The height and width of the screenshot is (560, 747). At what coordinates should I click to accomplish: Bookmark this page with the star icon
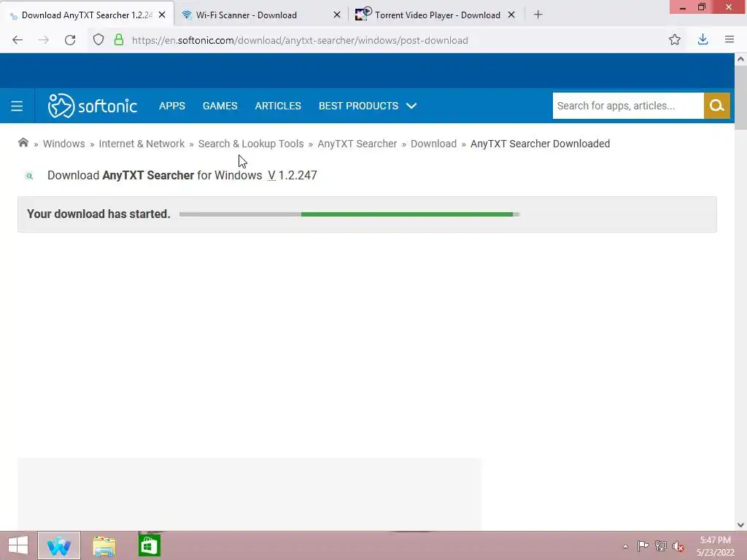click(675, 40)
